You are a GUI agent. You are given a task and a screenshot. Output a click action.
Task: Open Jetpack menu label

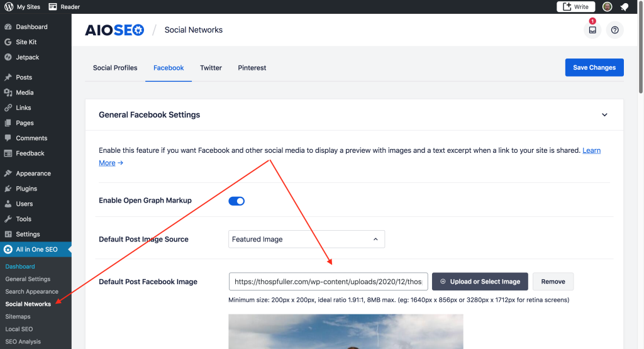click(x=28, y=57)
